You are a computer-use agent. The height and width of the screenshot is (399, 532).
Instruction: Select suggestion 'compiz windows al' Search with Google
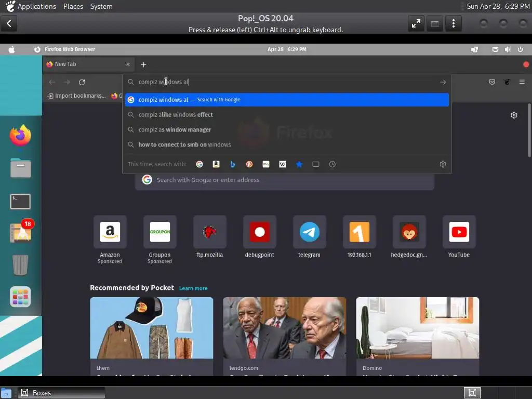tap(287, 100)
